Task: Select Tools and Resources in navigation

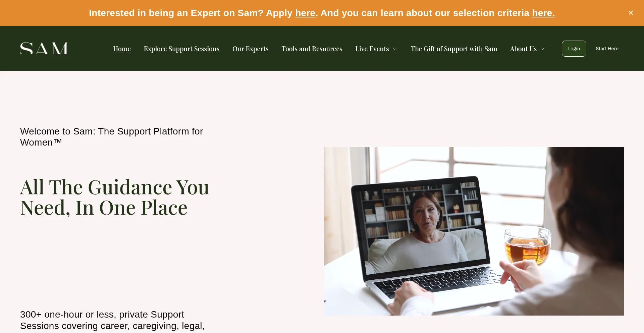Action: coord(312,49)
